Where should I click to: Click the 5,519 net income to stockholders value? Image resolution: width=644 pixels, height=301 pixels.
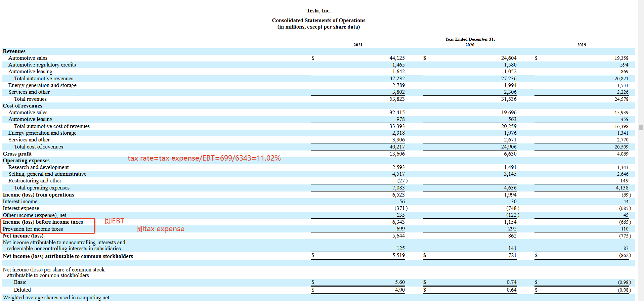398,255
